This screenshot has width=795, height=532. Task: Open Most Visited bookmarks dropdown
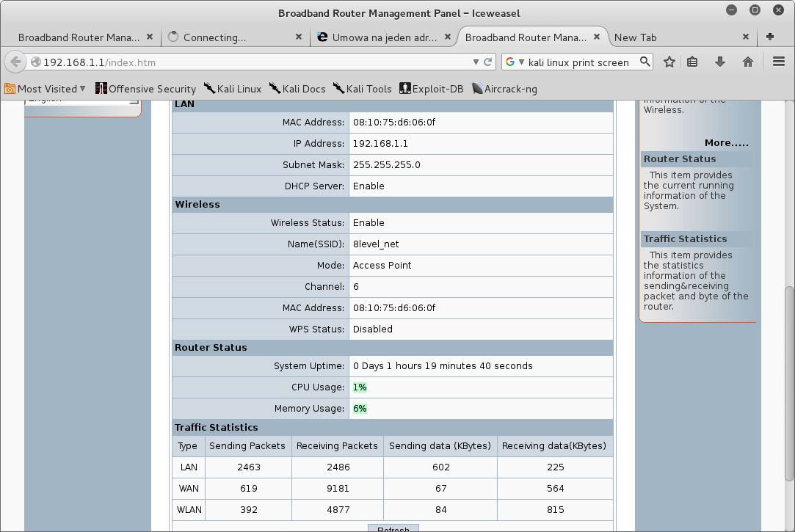(45, 89)
